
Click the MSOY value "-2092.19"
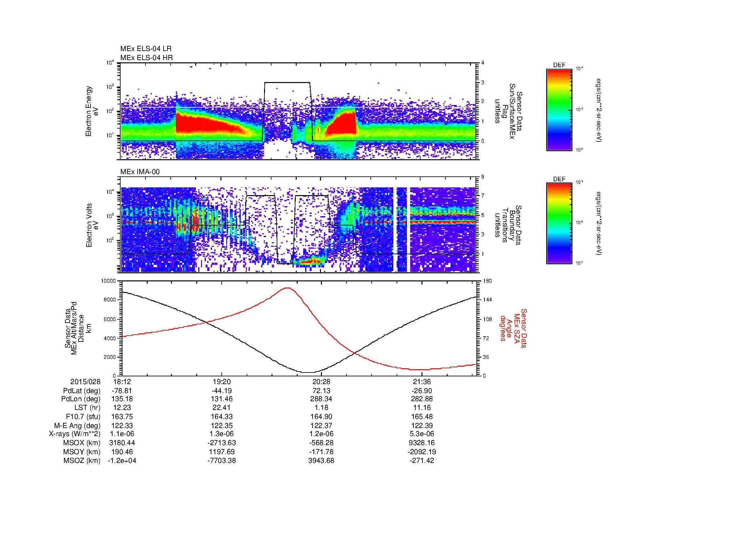pos(422,452)
